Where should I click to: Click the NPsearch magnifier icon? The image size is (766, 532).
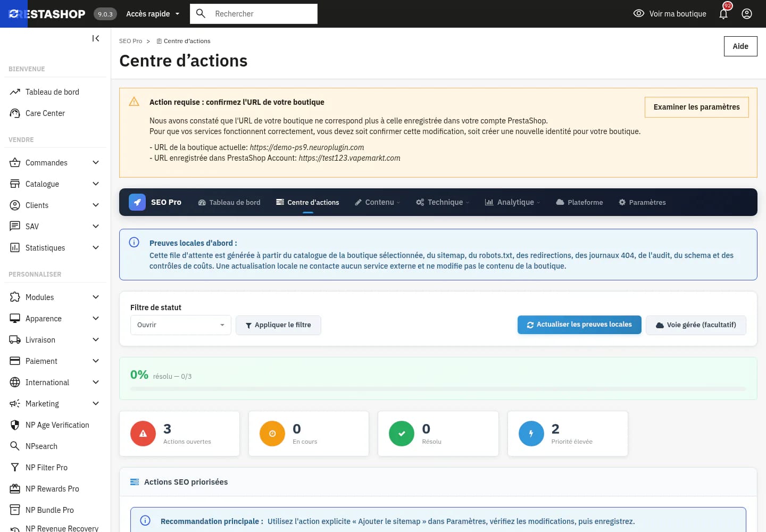pyautogui.click(x=15, y=446)
